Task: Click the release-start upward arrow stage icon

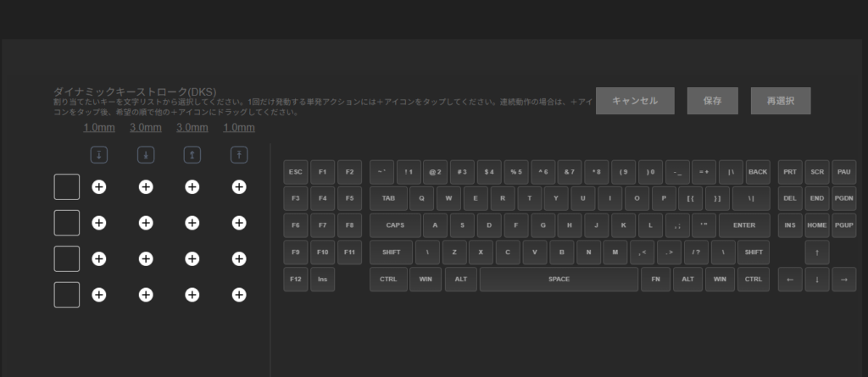Action: click(x=192, y=155)
